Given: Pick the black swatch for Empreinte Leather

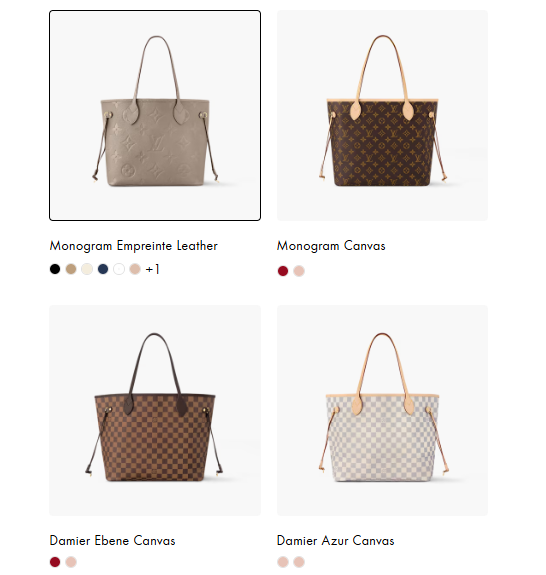Looking at the screenshot, I should 55,269.
